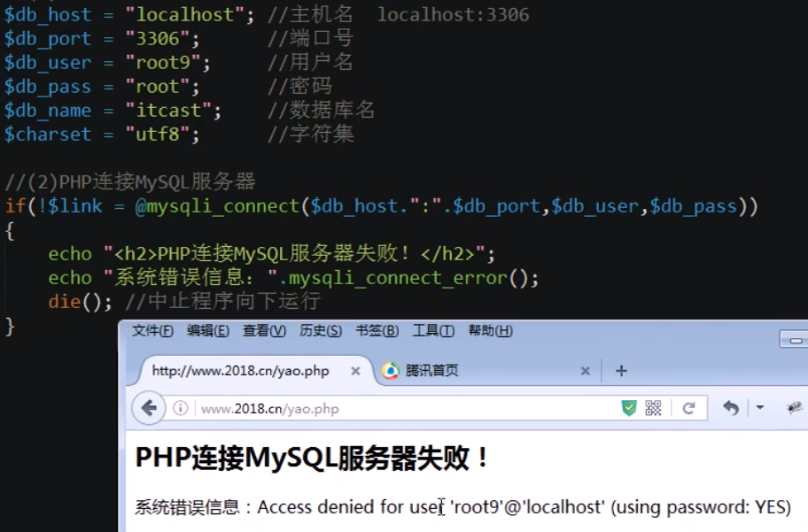Close the yao.php tab
808x532 pixels.
(x=355, y=371)
